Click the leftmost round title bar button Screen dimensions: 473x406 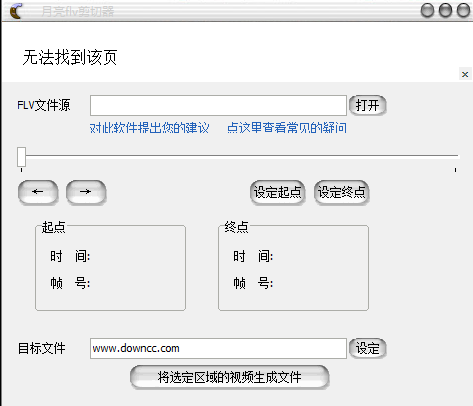click(x=427, y=10)
